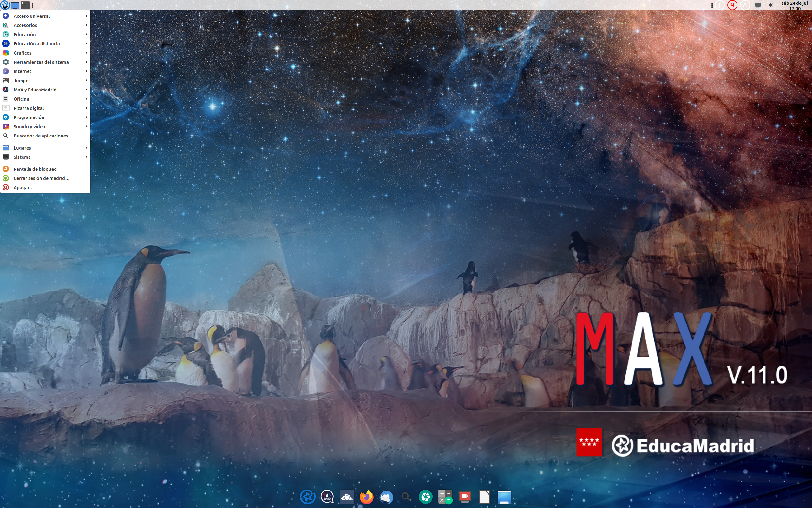Viewport: 812px width, 508px height.
Task: Open the EducaMadrid star icon in dock
Action: point(307,497)
